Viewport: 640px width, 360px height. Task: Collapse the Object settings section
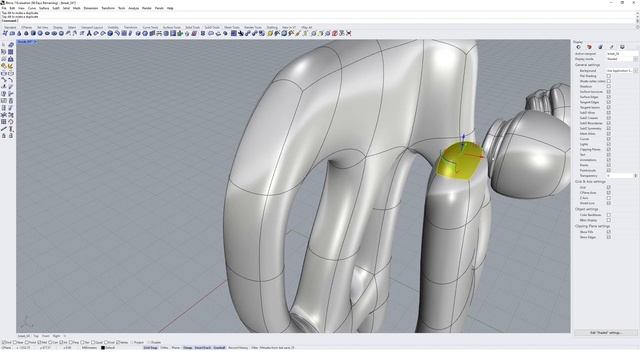tap(587, 209)
